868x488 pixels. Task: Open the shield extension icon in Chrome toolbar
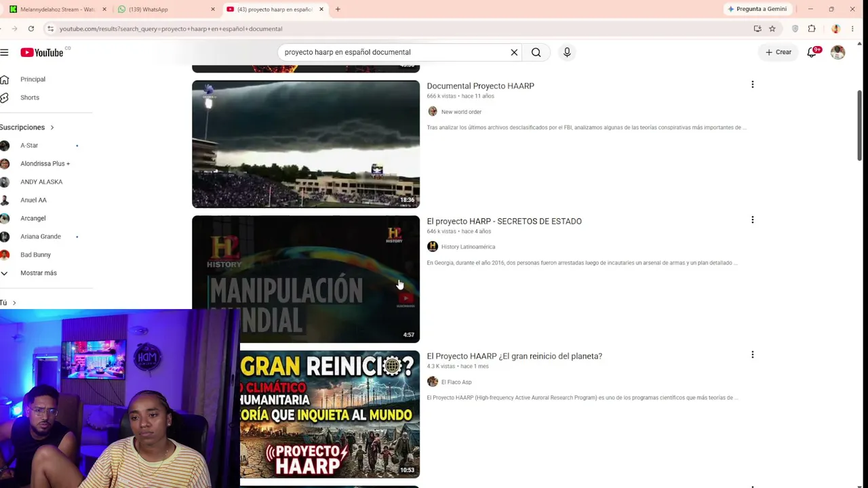pos(795,28)
